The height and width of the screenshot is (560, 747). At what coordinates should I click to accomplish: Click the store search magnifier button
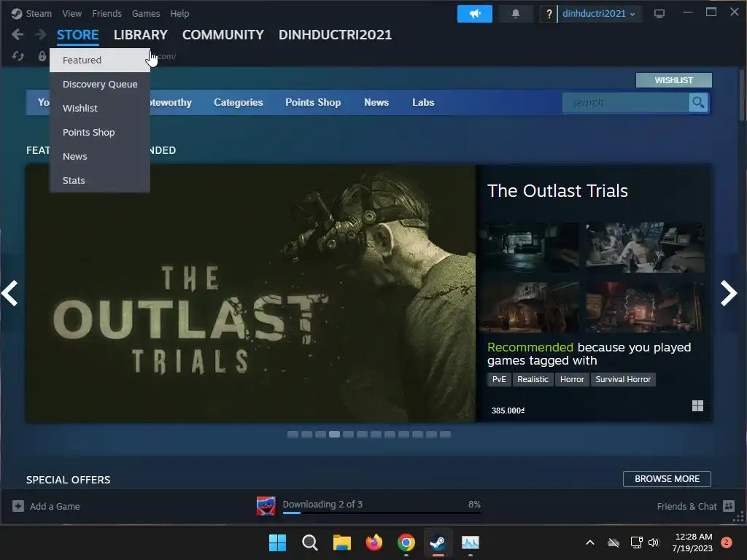tap(698, 102)
